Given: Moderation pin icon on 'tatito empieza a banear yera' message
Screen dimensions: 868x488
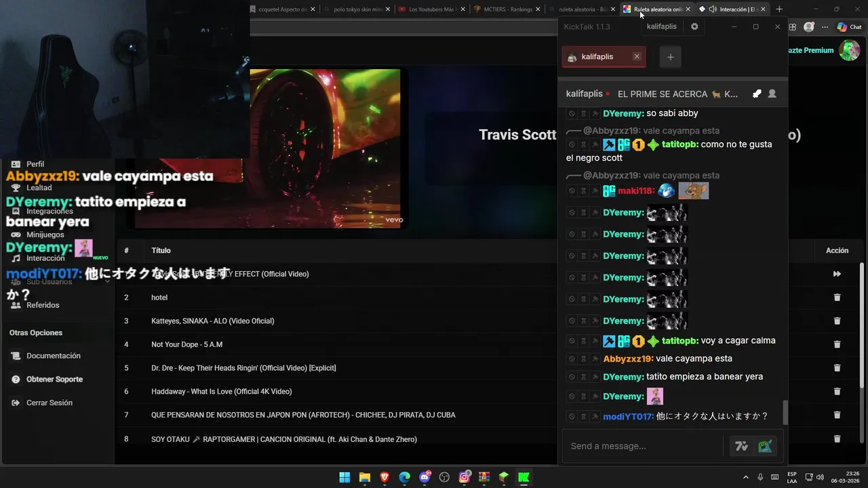Looking at the screenshot, I should (x=595, y=377).
